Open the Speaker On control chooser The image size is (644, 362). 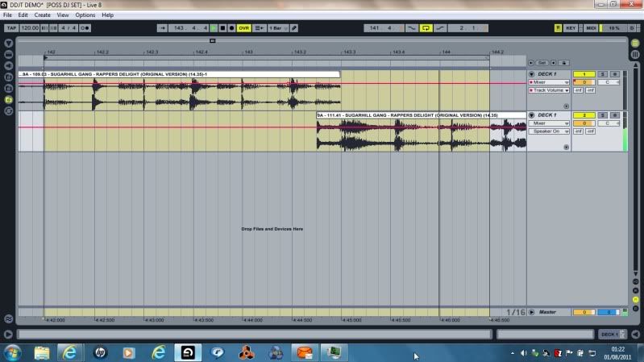[x=549, y=131]
